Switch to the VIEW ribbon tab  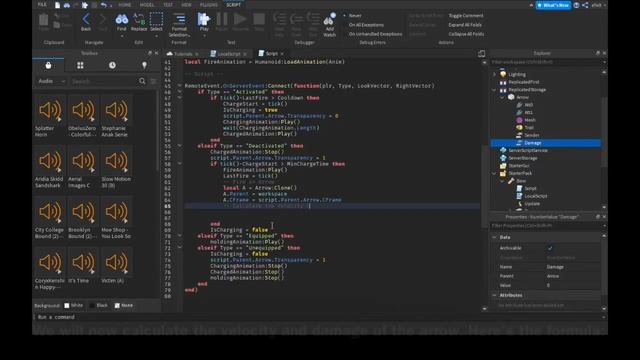pos(186,5)
